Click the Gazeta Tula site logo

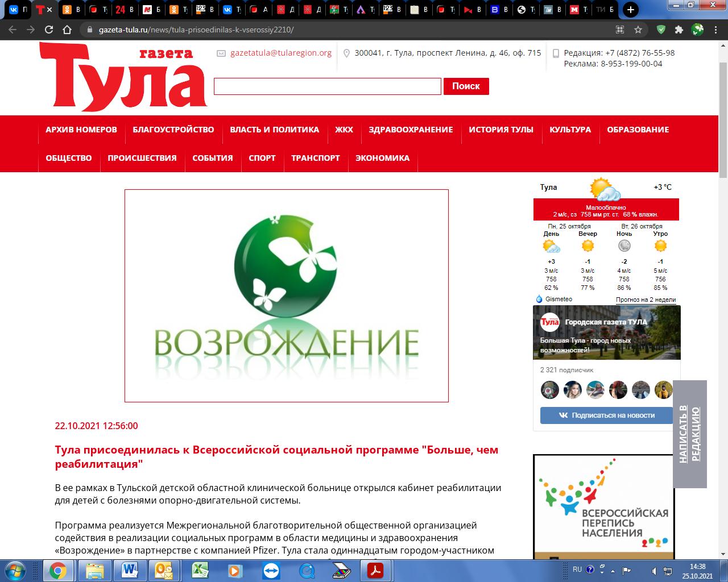click(x=123, y=77)
